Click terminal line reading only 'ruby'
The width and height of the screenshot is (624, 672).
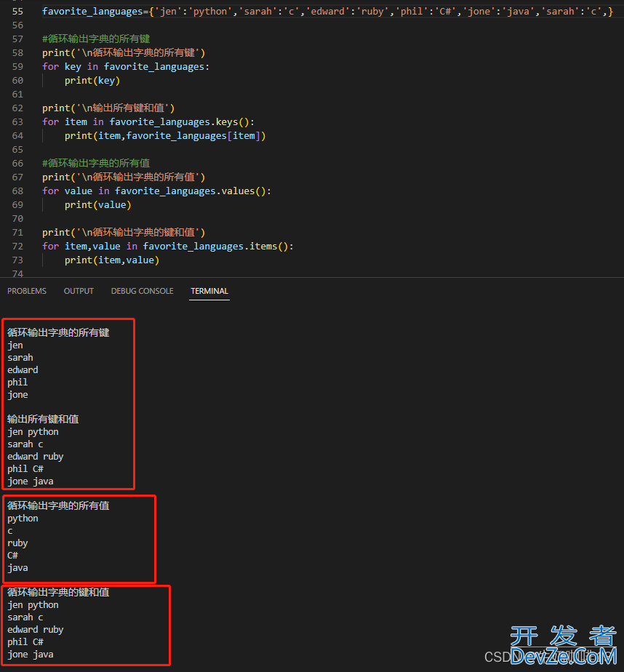(17, 543)
